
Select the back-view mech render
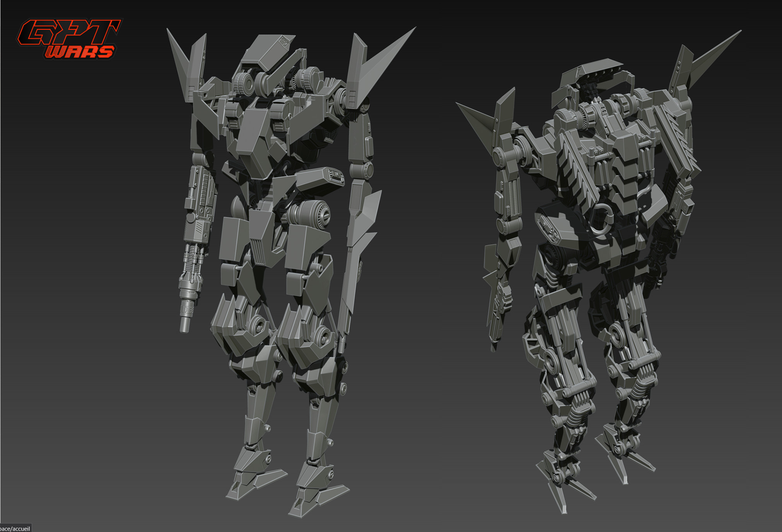click(598, 272)
